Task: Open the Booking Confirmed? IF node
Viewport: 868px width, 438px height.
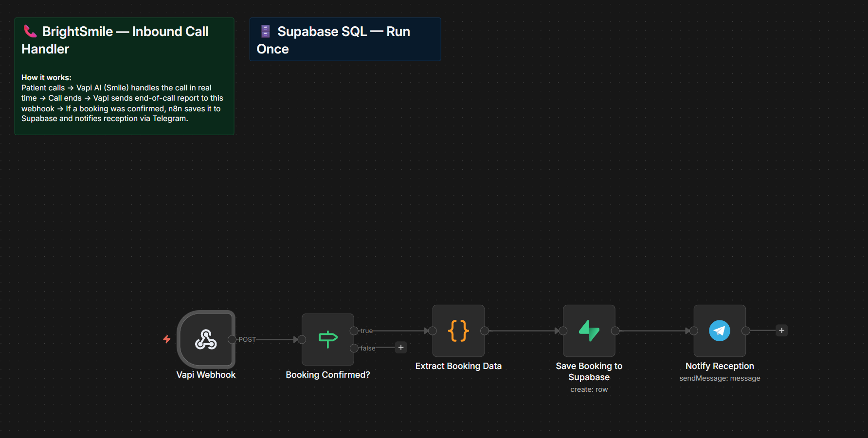Action: click(328, 339)
